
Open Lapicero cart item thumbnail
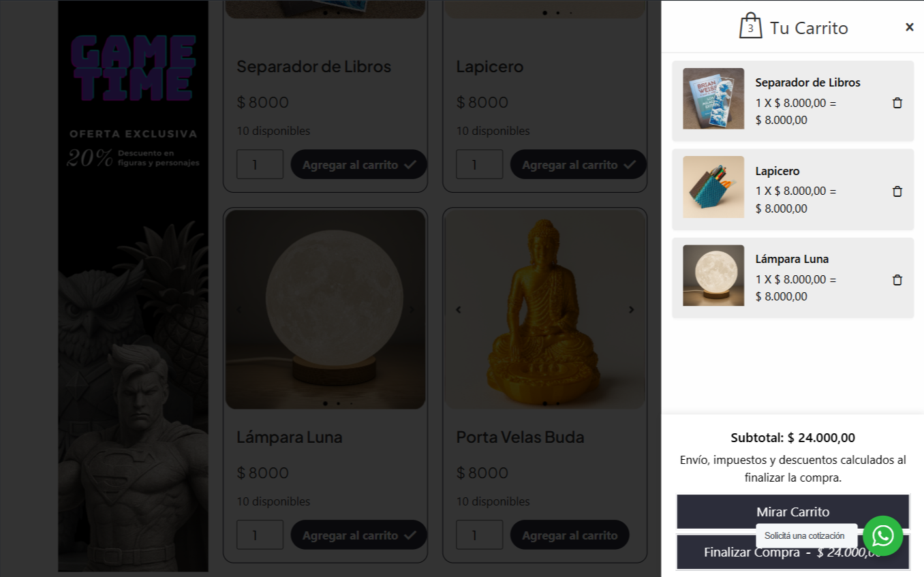pos(713,187)
